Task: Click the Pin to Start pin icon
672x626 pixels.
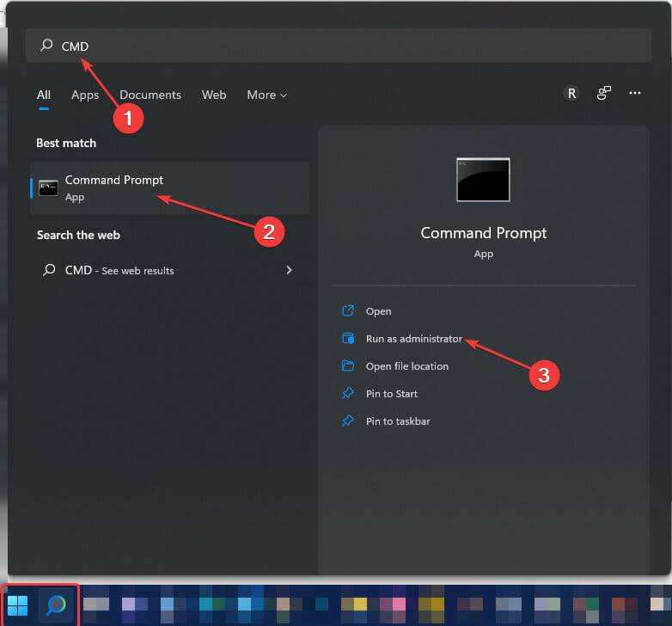Action: (x=348, y=394)
